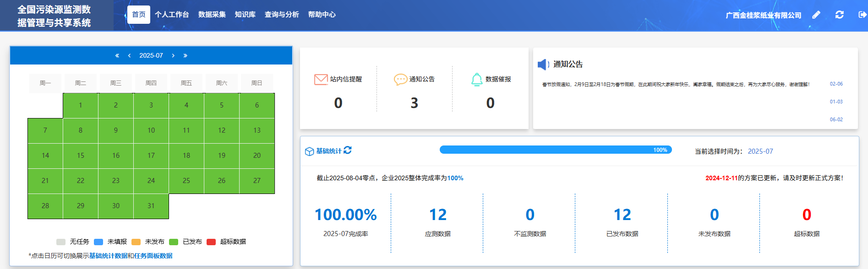Jump to next year in calendar

pos(185,55)
